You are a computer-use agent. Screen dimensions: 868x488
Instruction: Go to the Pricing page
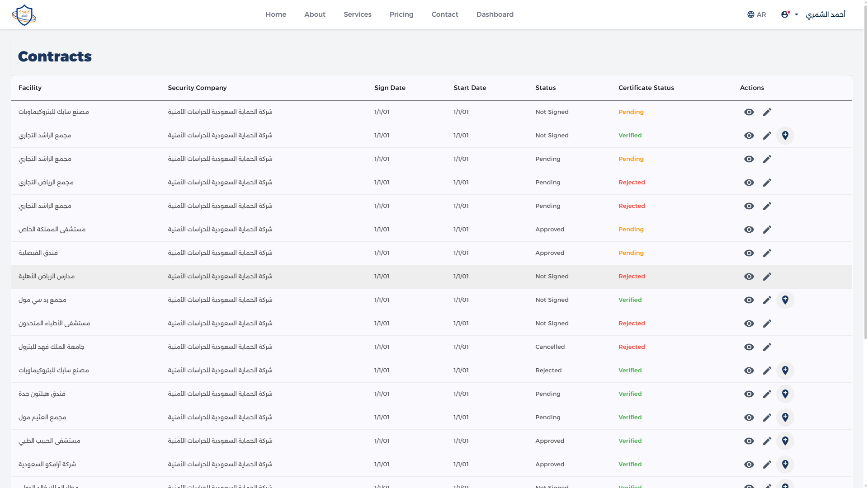pos(401,14)
